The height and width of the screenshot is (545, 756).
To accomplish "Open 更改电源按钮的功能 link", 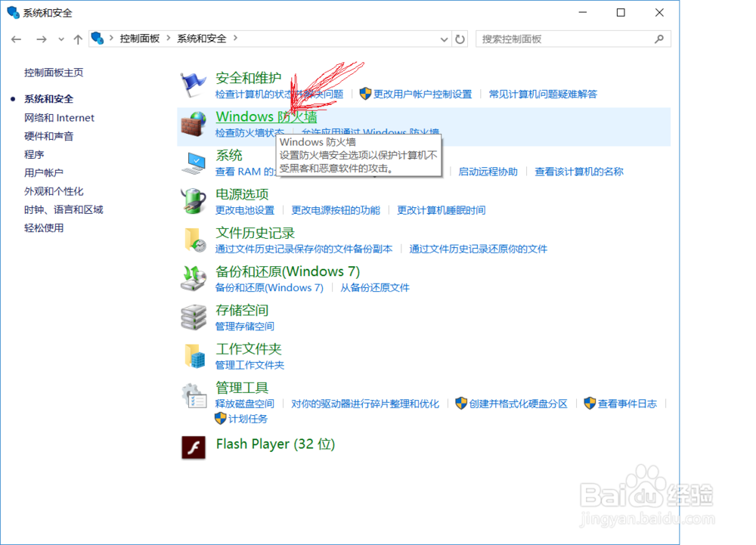I will pyautogui.click(x=336, y=210).
